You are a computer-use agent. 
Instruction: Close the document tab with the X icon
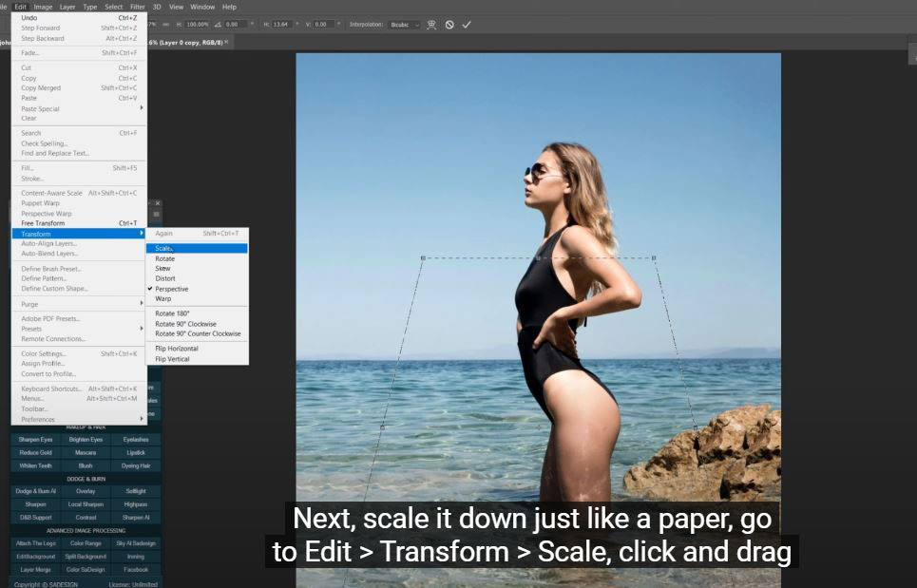click(226, 42)
